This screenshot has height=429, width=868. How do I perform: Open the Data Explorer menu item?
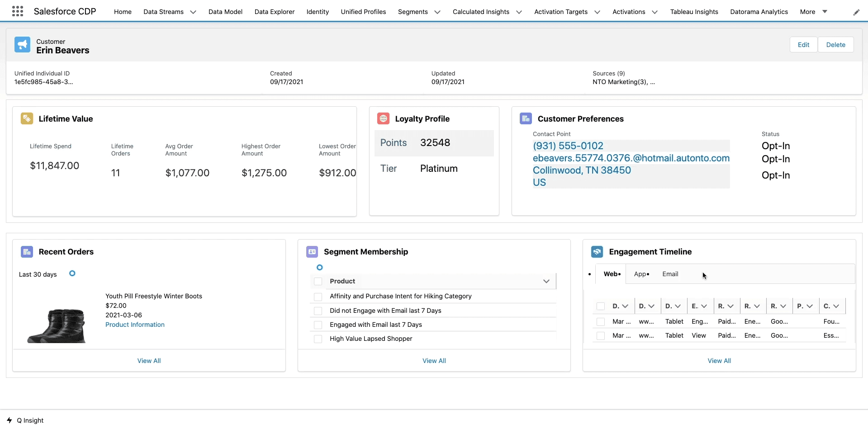pyautogui.click(x=274, y=12)
